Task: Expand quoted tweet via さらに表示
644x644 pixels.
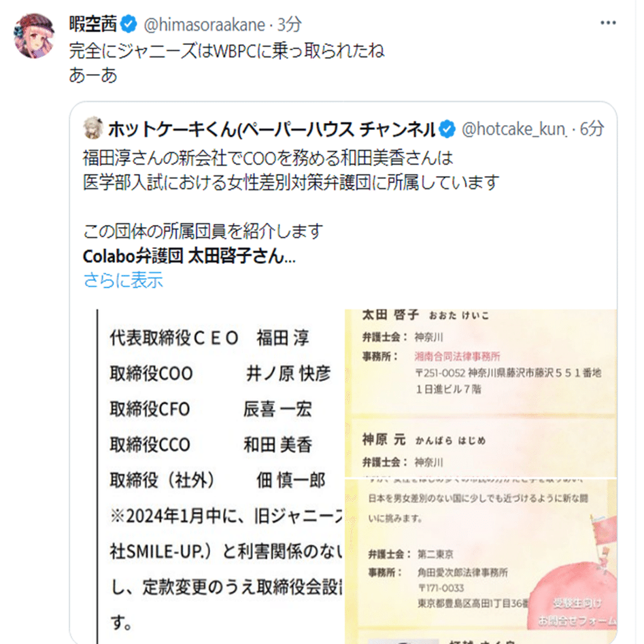Action: pos(123,280)
